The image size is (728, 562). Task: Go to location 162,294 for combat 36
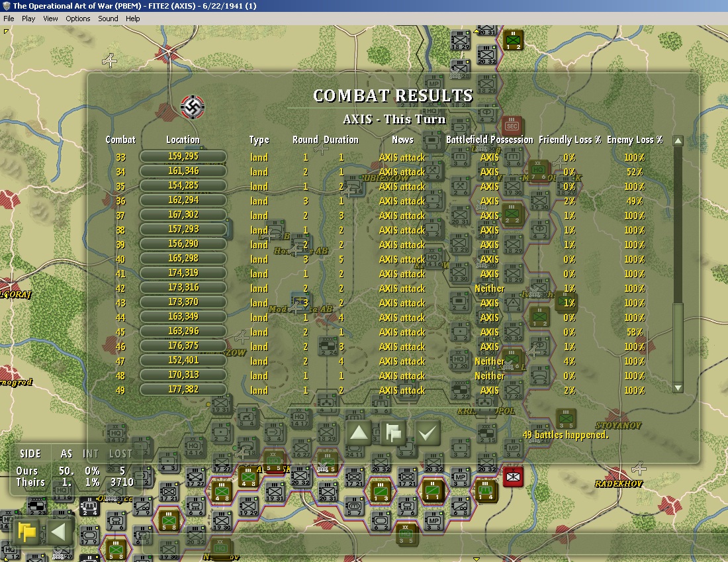pos(183,200)
